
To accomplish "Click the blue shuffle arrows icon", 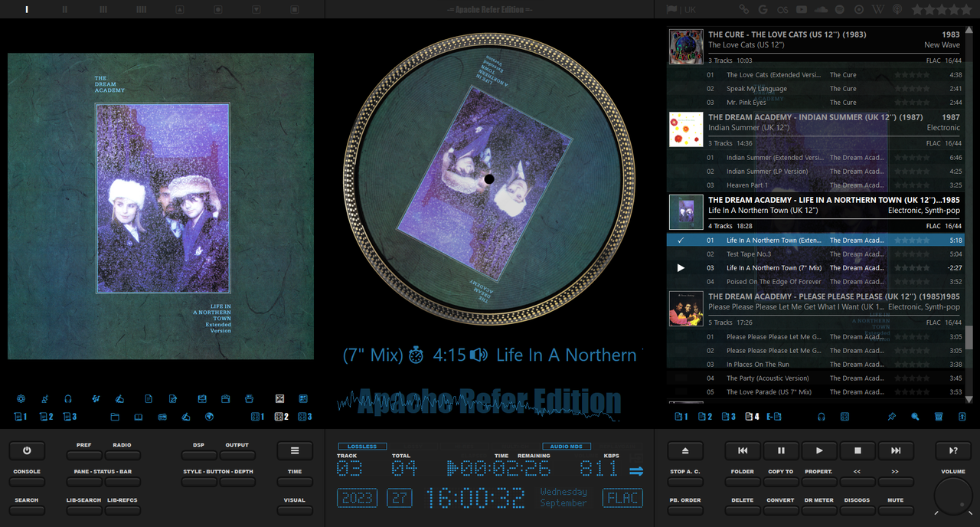I will (x=636, y=471).
